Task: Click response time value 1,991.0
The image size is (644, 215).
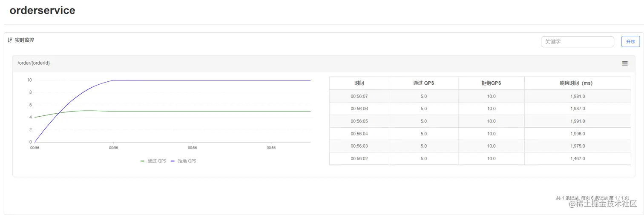Action: tap(578, 121)
